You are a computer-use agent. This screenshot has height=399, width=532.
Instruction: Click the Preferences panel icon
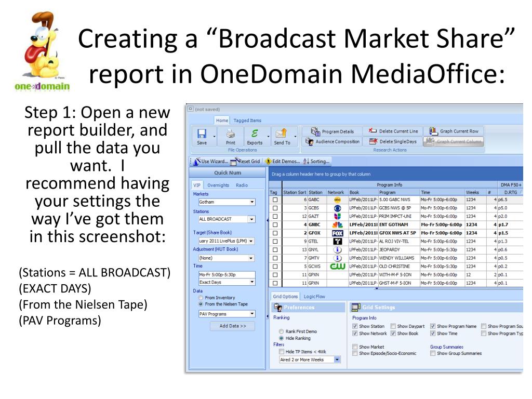[x=278, y=308]
